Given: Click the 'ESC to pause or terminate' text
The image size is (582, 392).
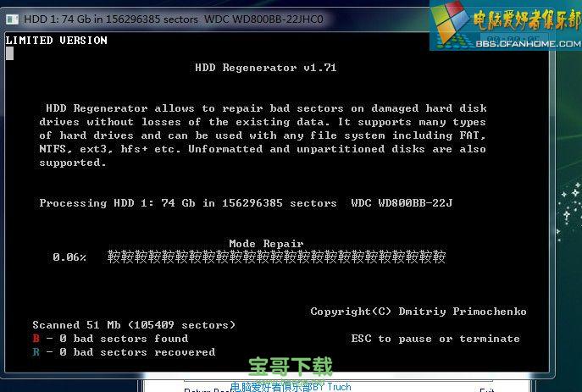Looking at the screenshot, I should 435,339.
